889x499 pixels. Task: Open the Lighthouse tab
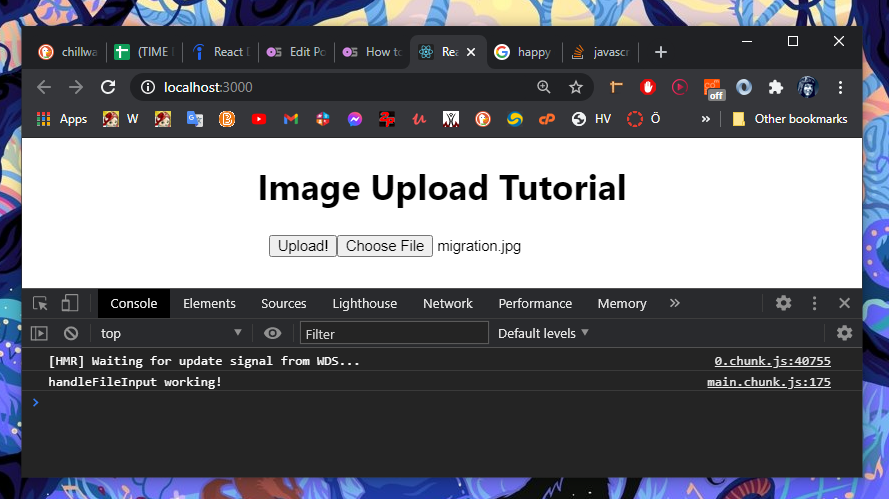point(365,303)
